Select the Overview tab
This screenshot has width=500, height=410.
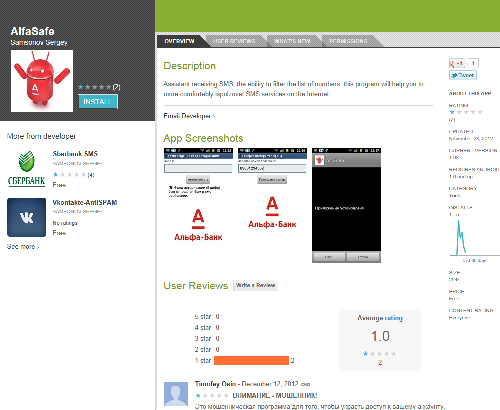(x=179, y=41)
